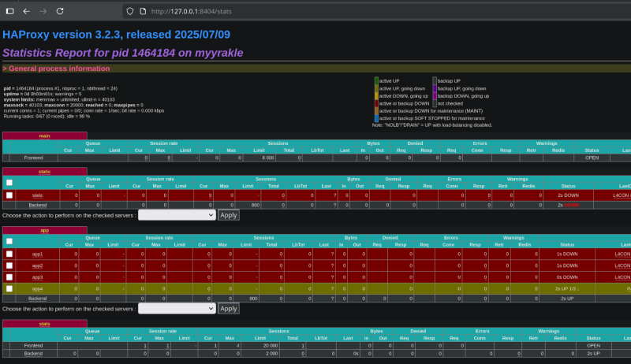631x364 pixels.
Task: Tick the app4 server checkbox
Action: coord(9,289)
